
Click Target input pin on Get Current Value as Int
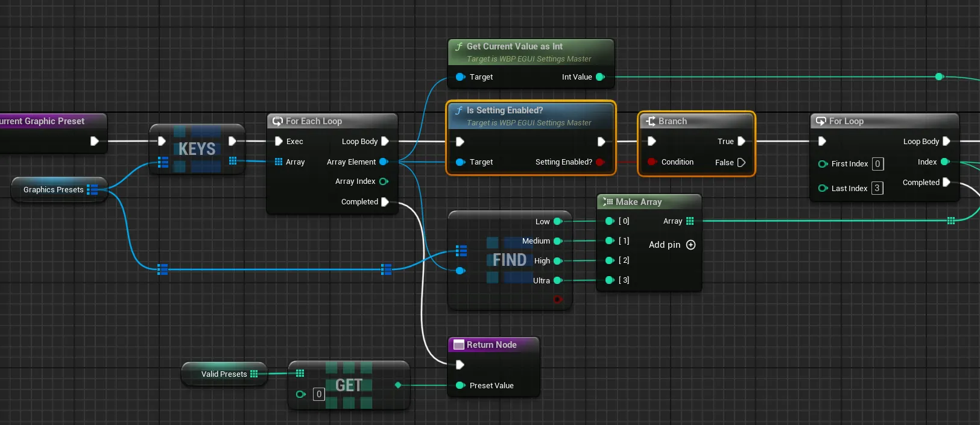pyautogui.click(x=461, y=77)
